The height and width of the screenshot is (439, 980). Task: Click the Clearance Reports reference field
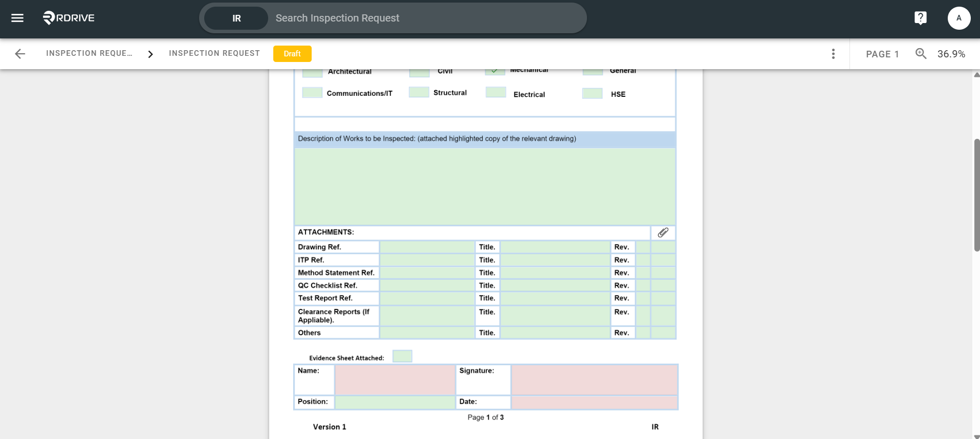(427, 316)
